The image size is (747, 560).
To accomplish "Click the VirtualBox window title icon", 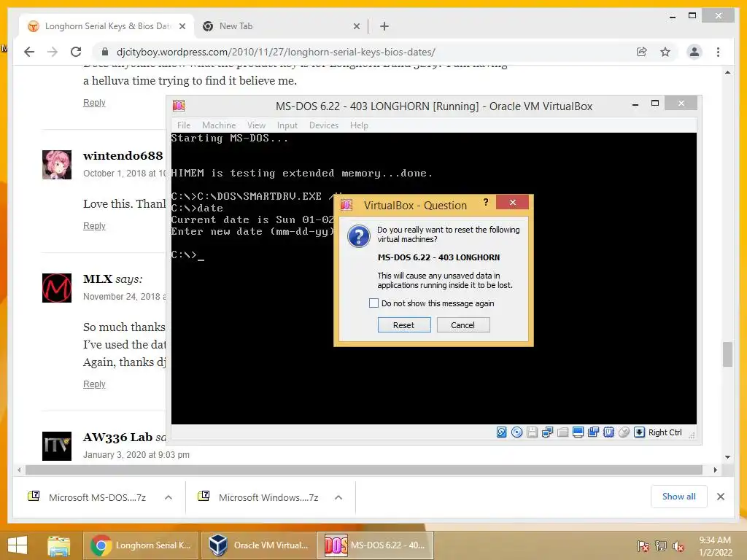I will 179,106.
